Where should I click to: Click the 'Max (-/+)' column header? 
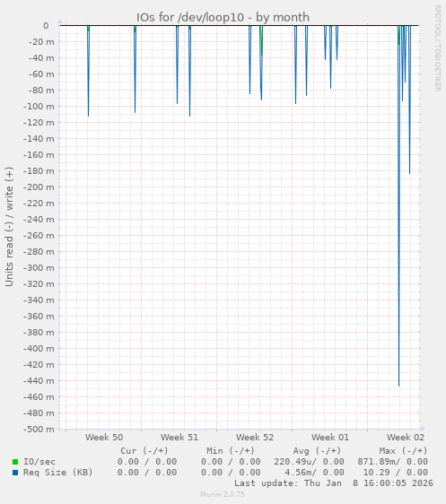click(404, 451)
